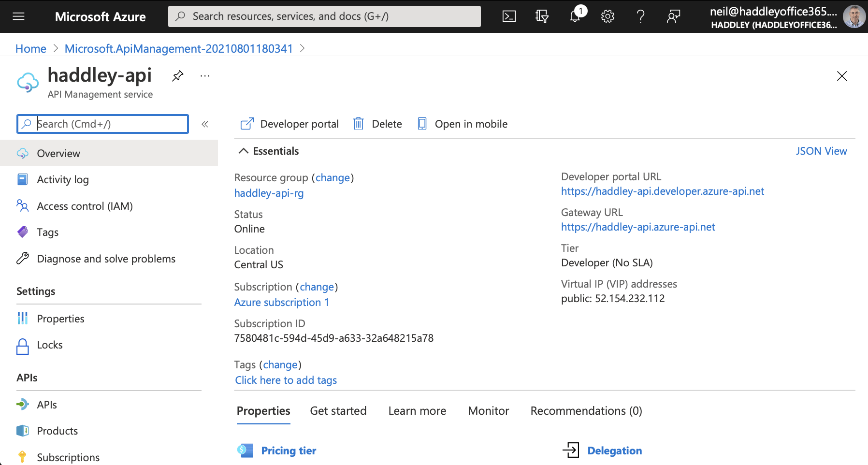
Task: Pin haddley-api to dashboard
Action: [x=178, y=76]
